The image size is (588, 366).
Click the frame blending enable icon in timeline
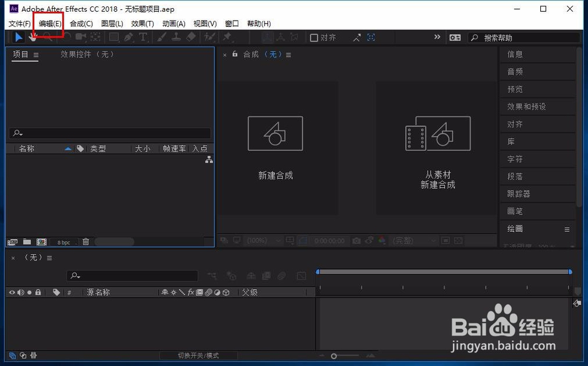click(266, 276)
